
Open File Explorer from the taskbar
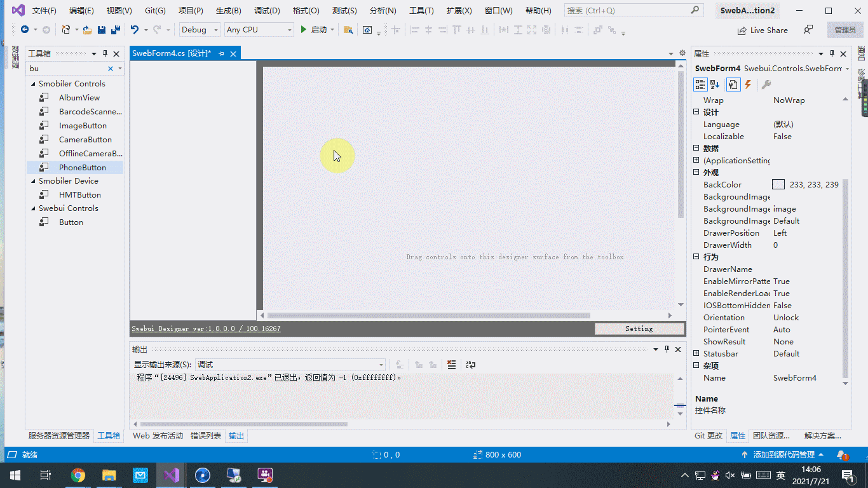pyautogui.click(x=109, y=475)
